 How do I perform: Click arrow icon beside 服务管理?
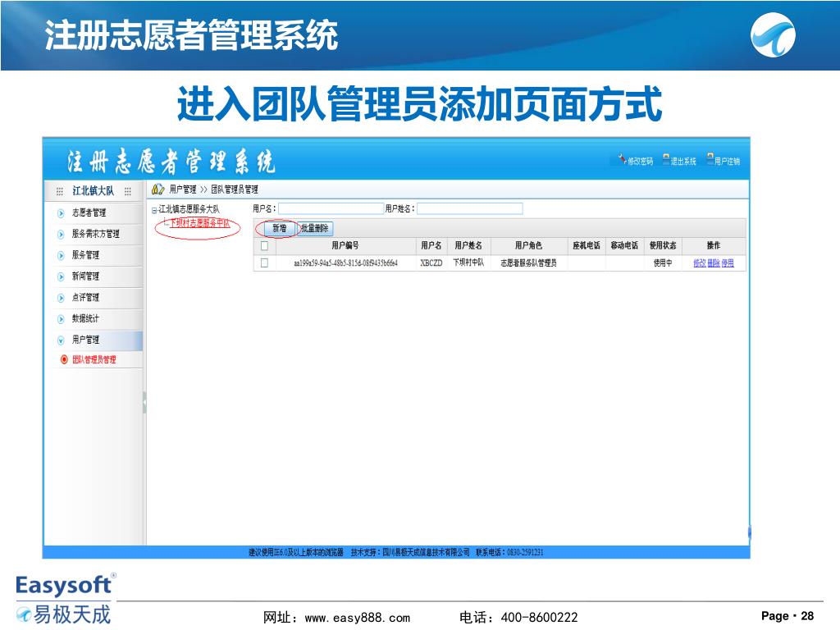tap(61, 256)
